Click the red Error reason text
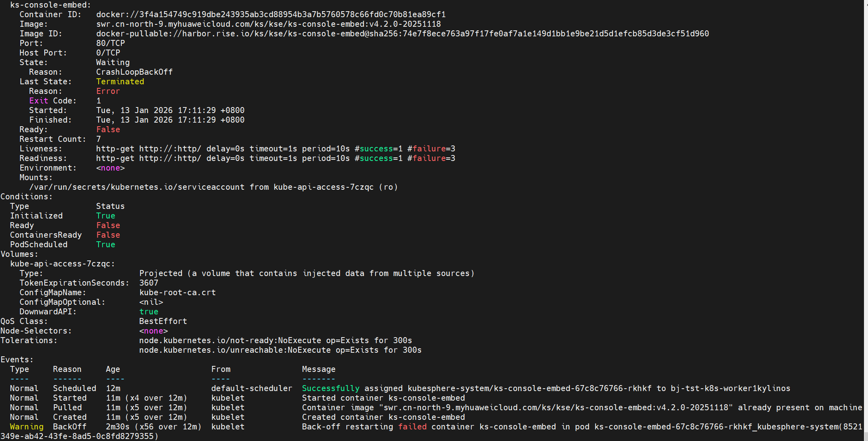868x441 pixels. (x=108, y=91)
